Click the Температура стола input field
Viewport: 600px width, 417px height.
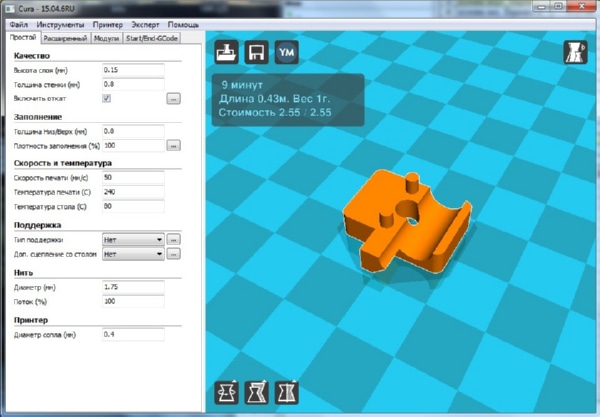[x=133, y=206]
